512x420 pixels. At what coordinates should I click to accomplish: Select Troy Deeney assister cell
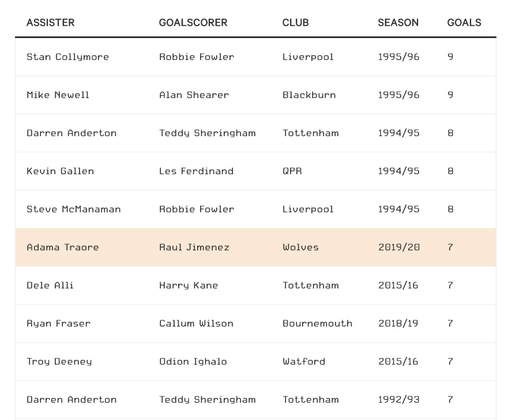click(x=59, y=362)
